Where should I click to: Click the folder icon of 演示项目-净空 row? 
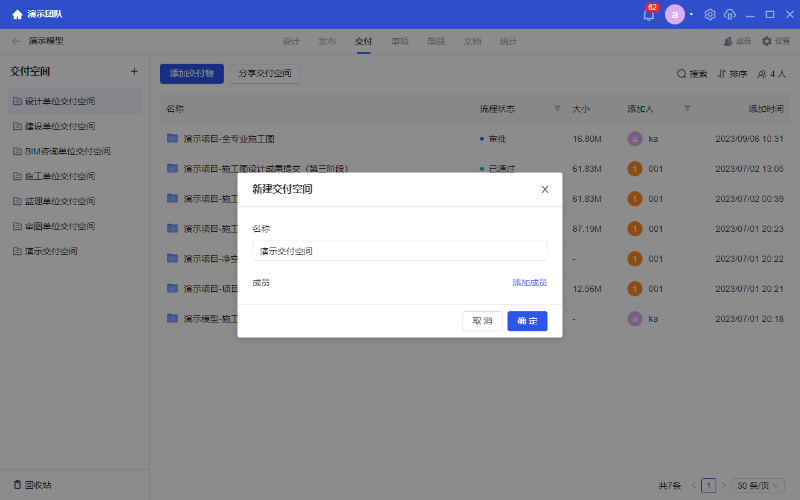click(x=172, y=258)
